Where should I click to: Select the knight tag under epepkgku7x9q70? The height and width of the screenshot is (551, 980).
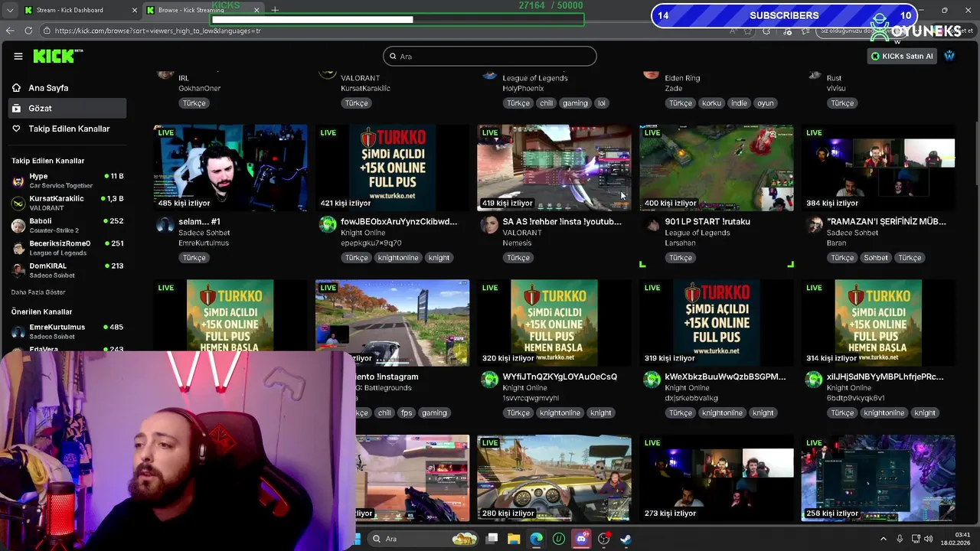point(439,258)
